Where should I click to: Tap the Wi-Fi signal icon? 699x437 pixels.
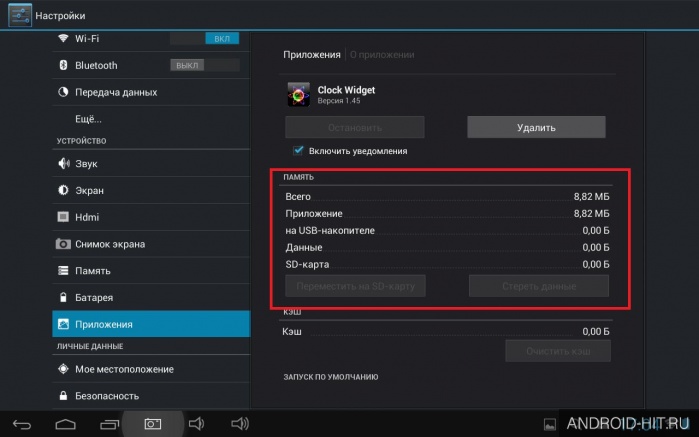click(63, 38)
